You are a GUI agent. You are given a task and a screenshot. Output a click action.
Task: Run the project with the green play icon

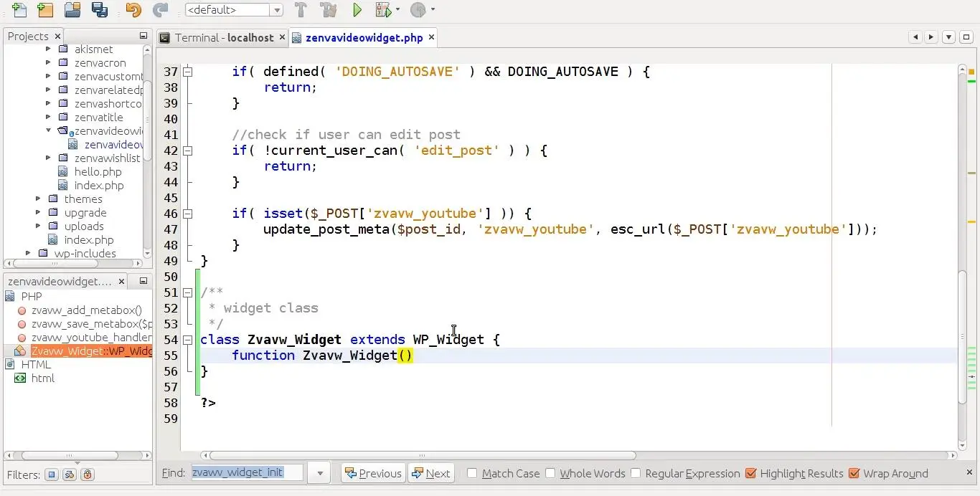pyautogui.click(x=357, y=10)
